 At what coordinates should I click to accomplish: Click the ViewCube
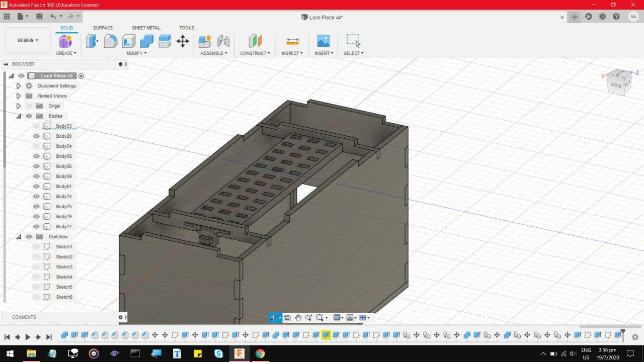[619, 82]
